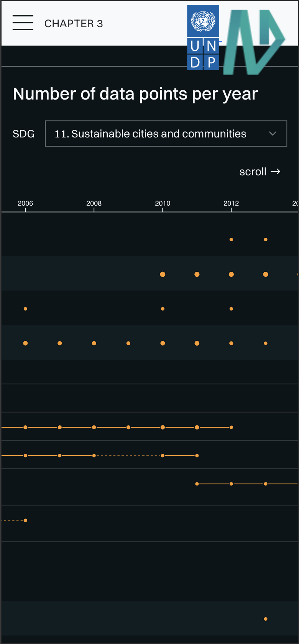Click the 2012 endpoint of first line series

coord(231,427)
